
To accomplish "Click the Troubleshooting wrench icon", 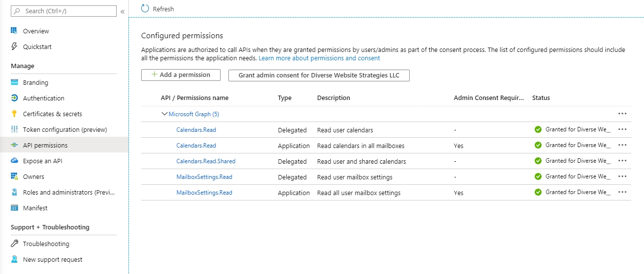I will tap(14, 244).
